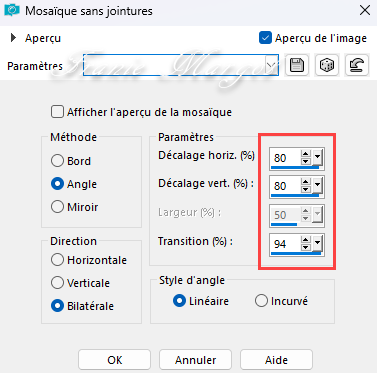Image resolution: width=377 pixels, height=373 pixels.
Task: Increase Décalage horiz. with up arrow
Action: coord(306,154)
